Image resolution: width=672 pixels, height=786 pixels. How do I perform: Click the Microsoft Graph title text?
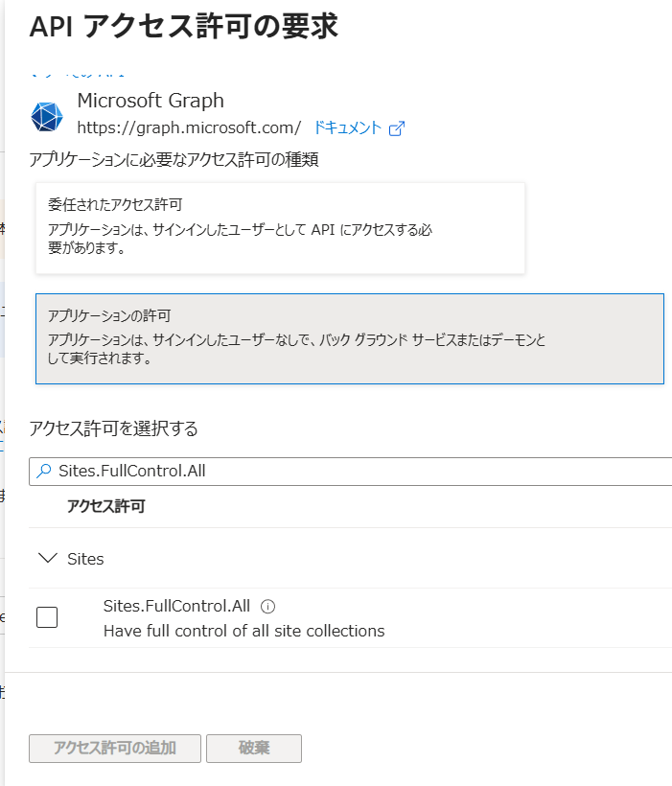pyautogui.click(x=151, y=101)
